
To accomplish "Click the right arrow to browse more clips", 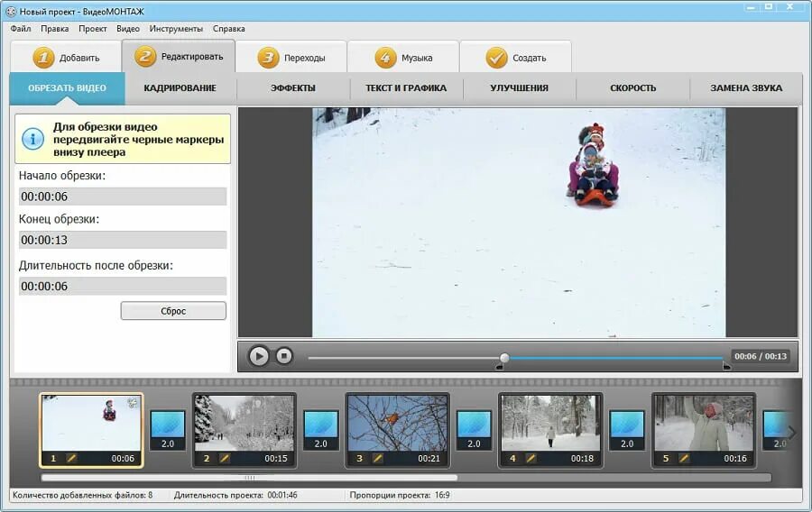I will click(x=791, y=432).
